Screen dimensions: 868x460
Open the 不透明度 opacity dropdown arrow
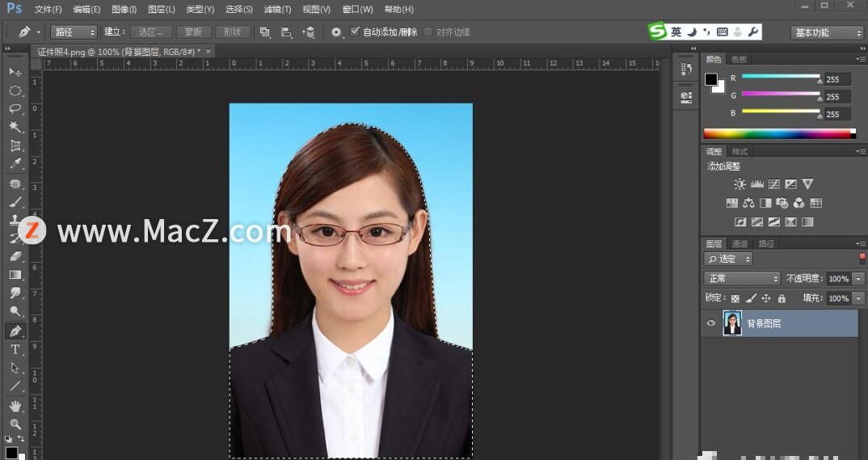pyautogui.click(x=858, y=279)
